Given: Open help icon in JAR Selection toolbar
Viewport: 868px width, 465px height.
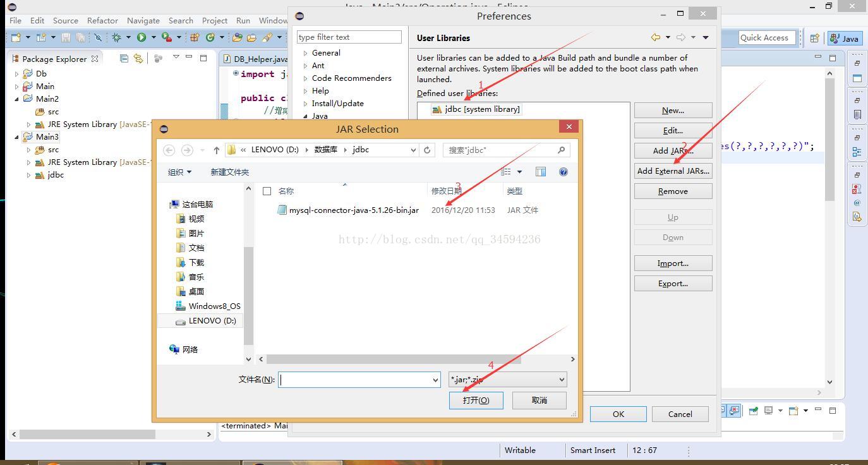Looking at the screenshot, I should click(564, 172).
